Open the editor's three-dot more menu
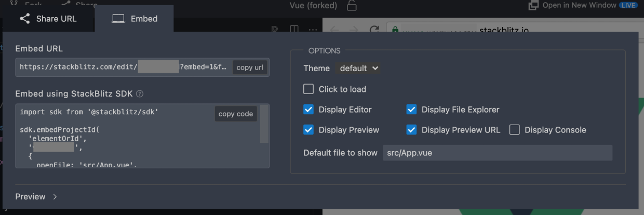Screen dimensions: 644x215 pos(313,29)
